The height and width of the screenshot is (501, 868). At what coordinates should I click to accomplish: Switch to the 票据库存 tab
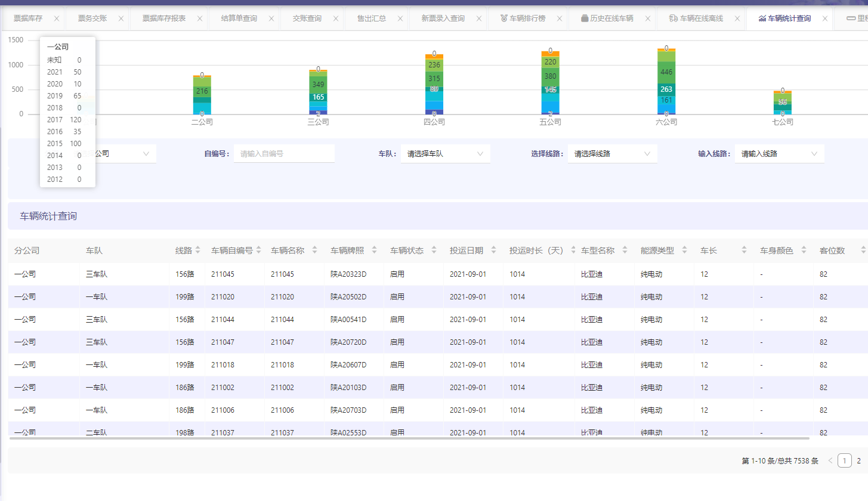(x=28, y=18)
